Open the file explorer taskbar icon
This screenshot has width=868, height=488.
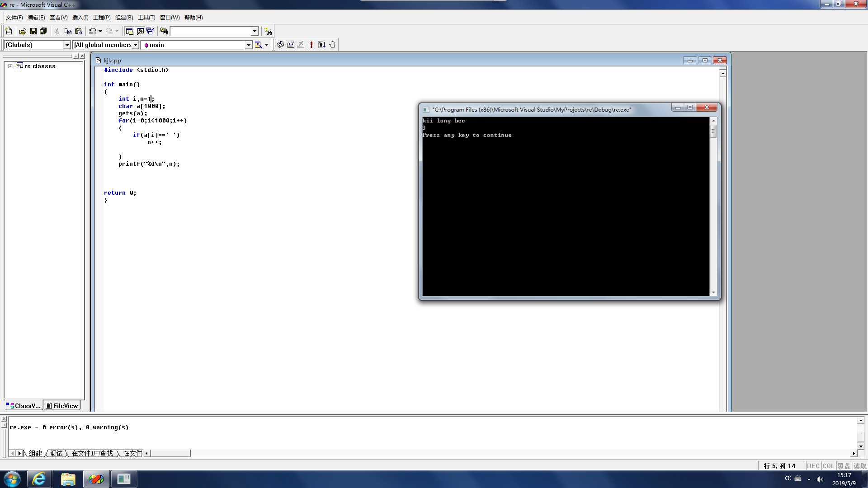[x=68, y=479]
